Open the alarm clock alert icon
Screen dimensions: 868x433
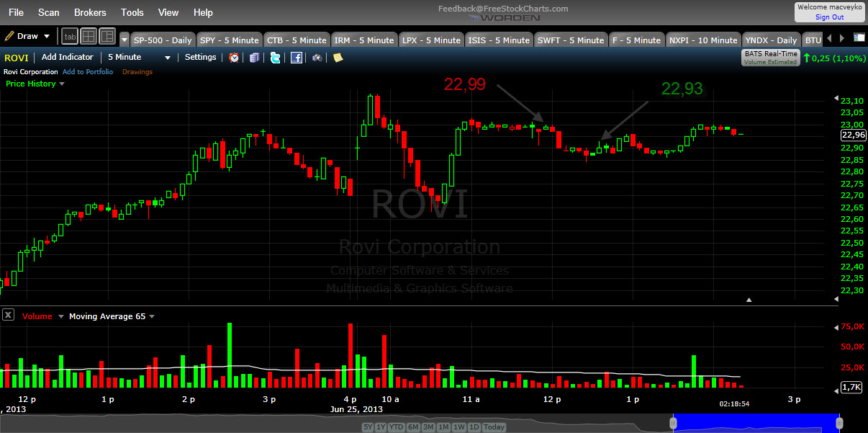pyautogui.click(x=235, y=58)
